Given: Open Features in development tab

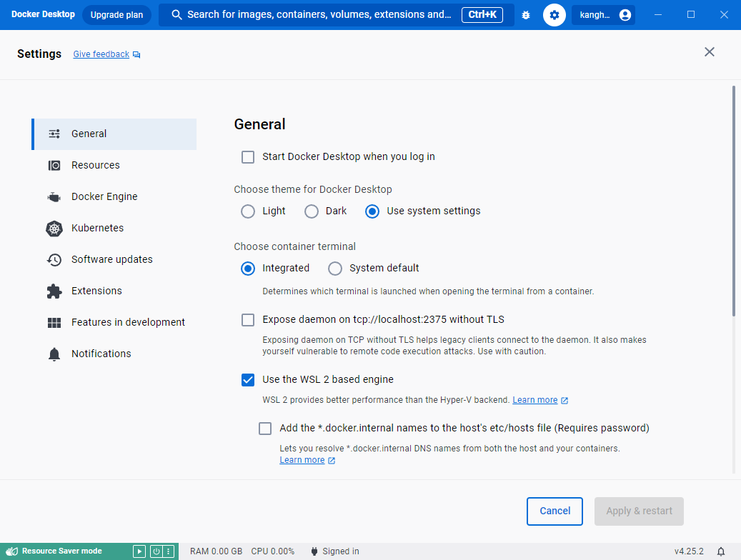Looking at the screenshot, I should [114, 322].
